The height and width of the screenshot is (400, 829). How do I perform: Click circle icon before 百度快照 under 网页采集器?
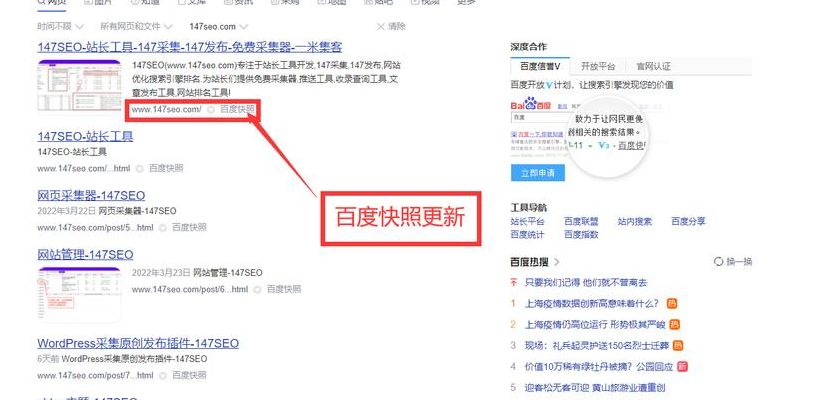coord(163,228)
